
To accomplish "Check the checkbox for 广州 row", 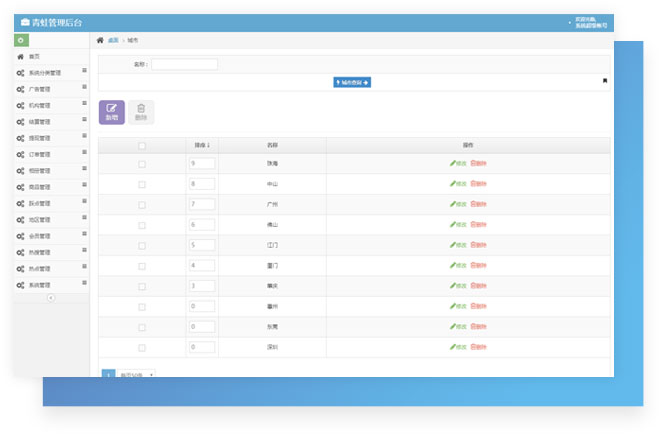I will (142, 205).
